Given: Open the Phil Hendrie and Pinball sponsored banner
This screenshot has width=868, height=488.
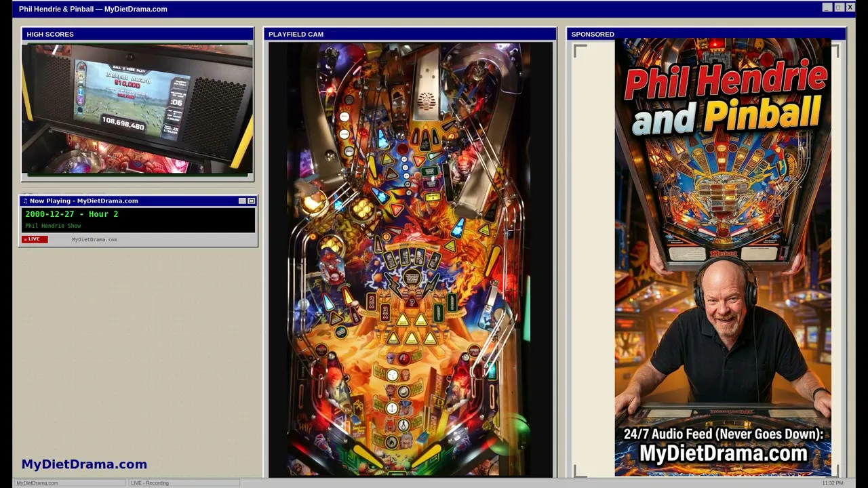Looking at the screenshot, I should (723, 258).
